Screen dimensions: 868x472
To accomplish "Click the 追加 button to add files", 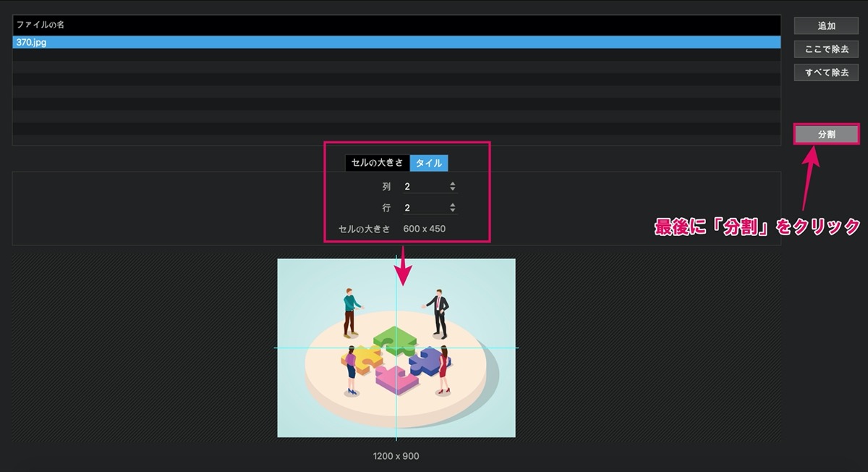I will coord(826,26).
